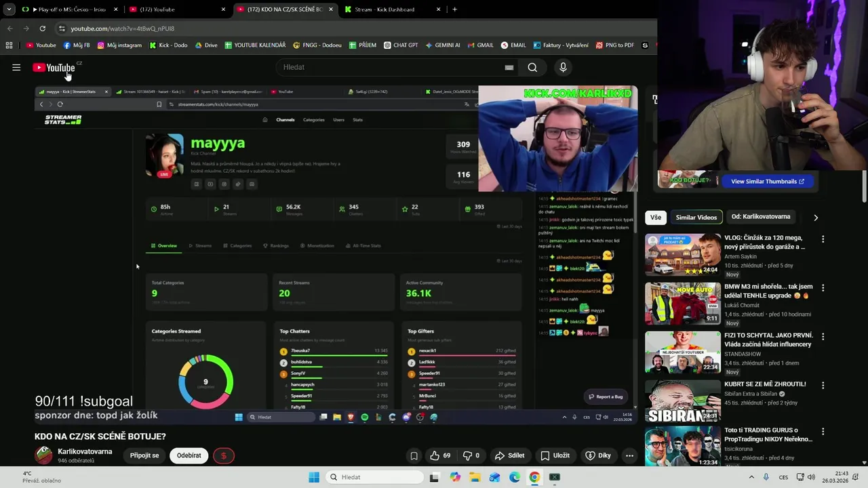Viewport: 868px width, 488px height.
Task: Open options for Toto ti TRADING GURUS video
Action: click(823, 432)
